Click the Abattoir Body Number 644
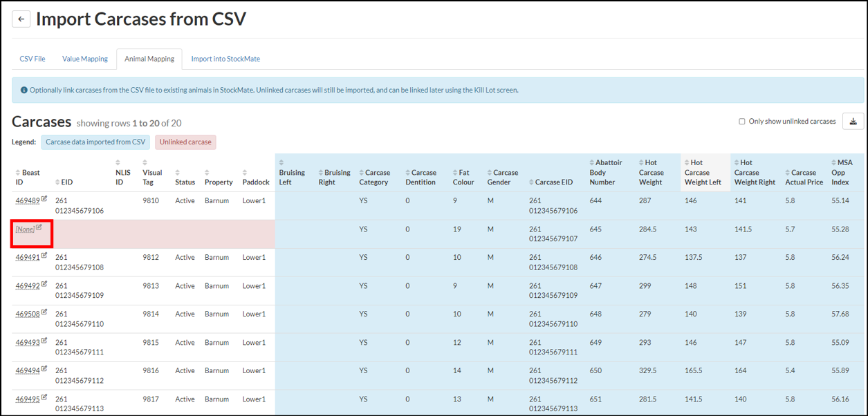The height and width of the screenshot is (416, 868). pos(596,201)
